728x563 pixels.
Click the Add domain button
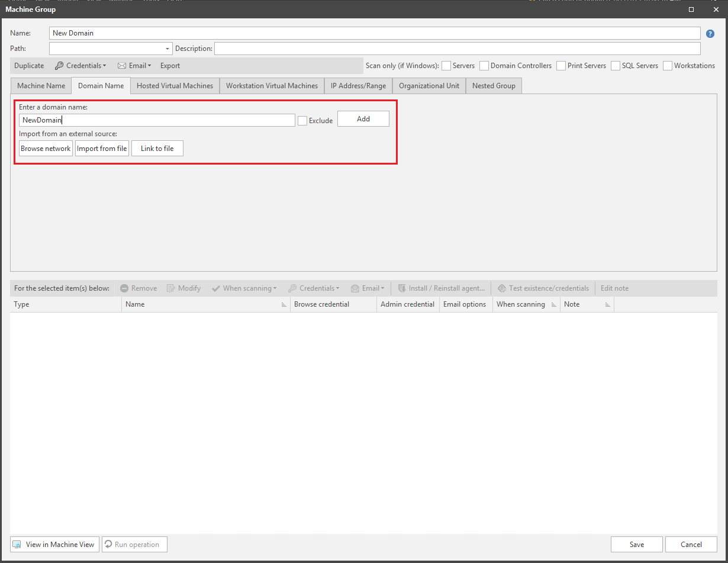pyautogui.click(x=363, y=119)
